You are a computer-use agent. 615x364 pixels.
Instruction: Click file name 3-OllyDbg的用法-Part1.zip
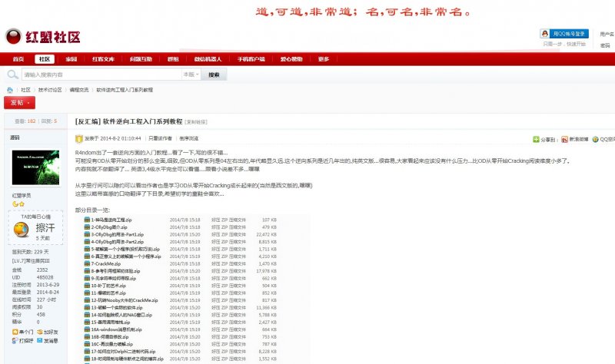click(118, 234)
